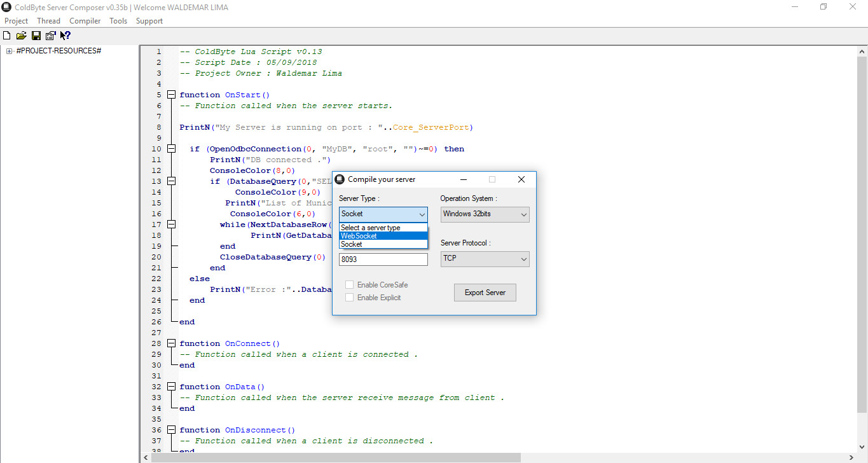Viewport: 868px width, 463px height.
Task: Open the project properties icon
Action: pyautogui.click(x=50, y=35)
